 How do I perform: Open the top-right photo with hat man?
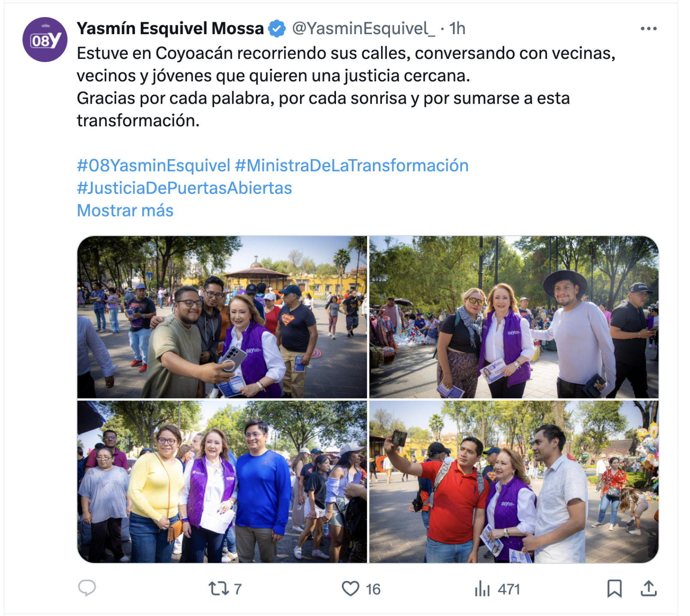pos(514,317)
